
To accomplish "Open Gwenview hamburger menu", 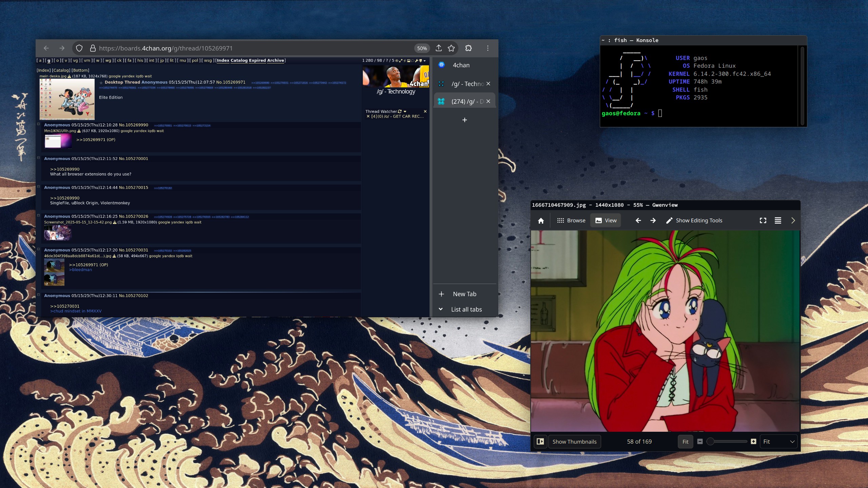I will (x=778, y=221).
